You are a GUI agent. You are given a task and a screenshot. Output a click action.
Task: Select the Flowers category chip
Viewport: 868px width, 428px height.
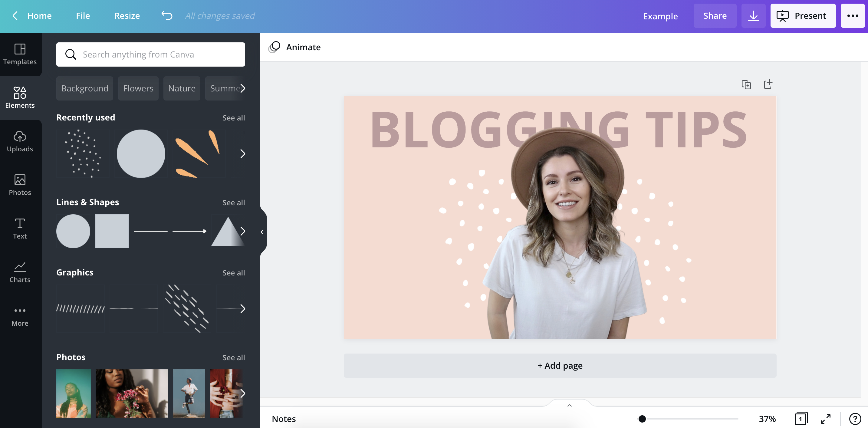pos(138,88)
